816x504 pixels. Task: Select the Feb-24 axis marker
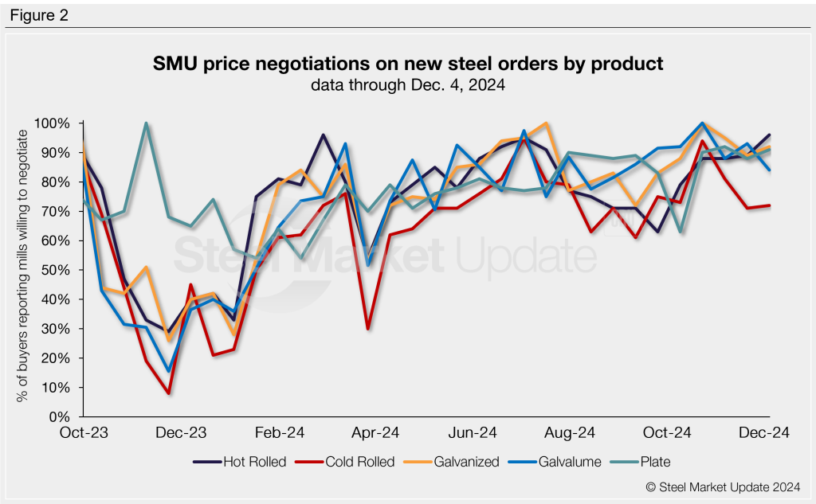[x=279, y=433]
